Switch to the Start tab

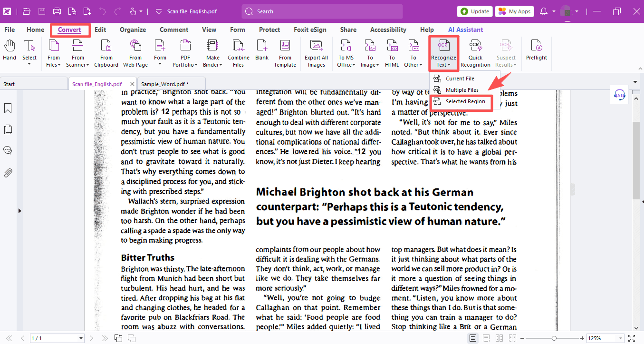point(33,84)
